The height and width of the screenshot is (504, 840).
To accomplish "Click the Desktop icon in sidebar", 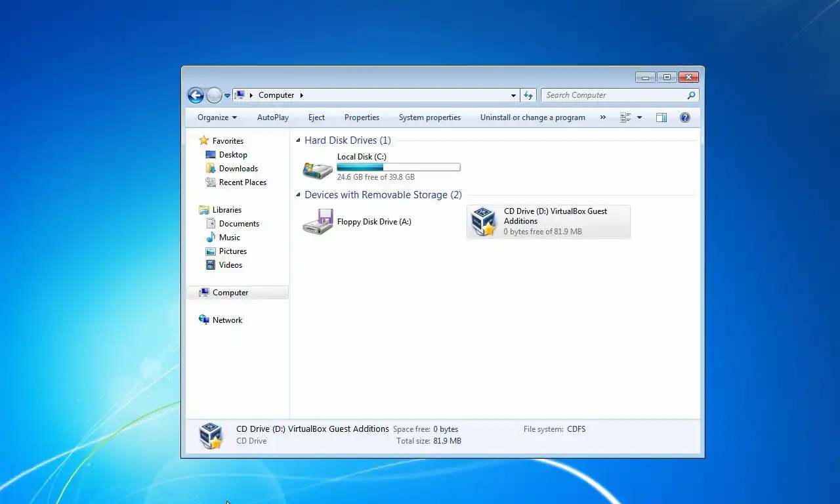I will pos(211,155).
